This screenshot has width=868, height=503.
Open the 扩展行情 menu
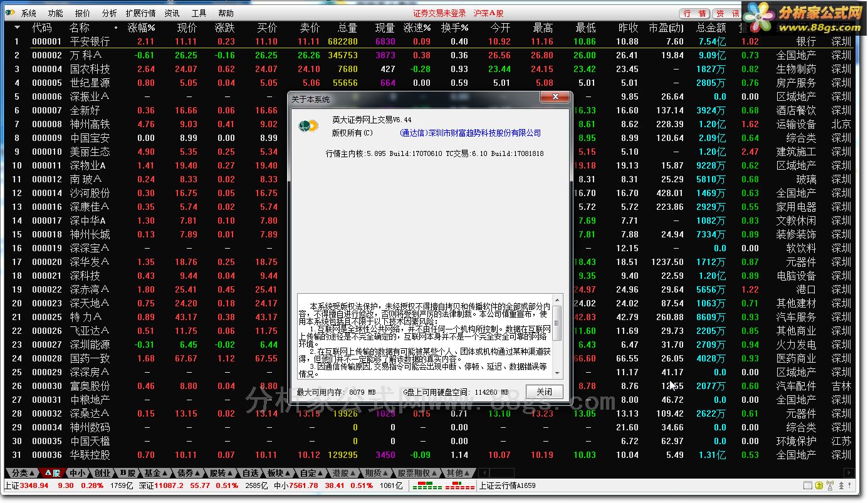(140, 13)
